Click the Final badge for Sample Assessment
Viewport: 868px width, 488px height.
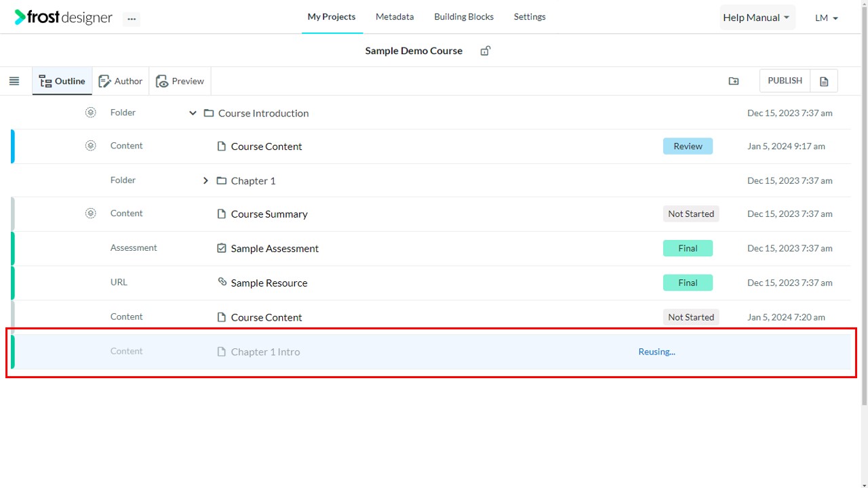688,249
